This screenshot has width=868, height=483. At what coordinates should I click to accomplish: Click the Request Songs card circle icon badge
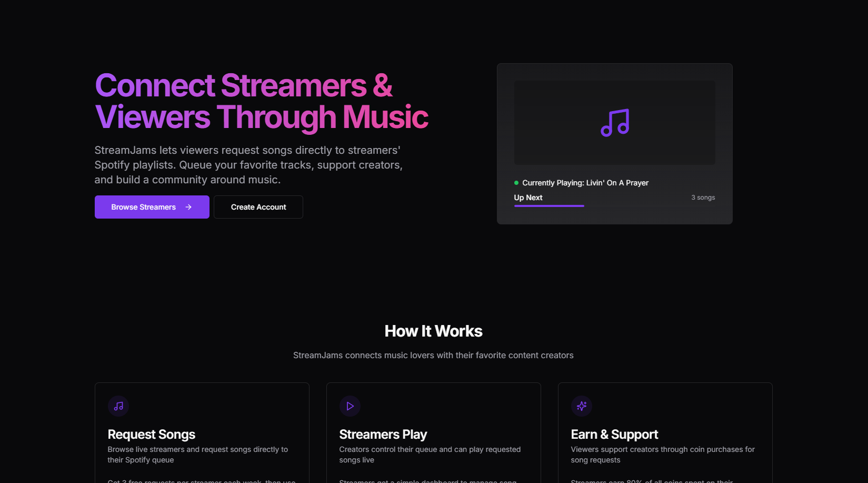(118, 406)
